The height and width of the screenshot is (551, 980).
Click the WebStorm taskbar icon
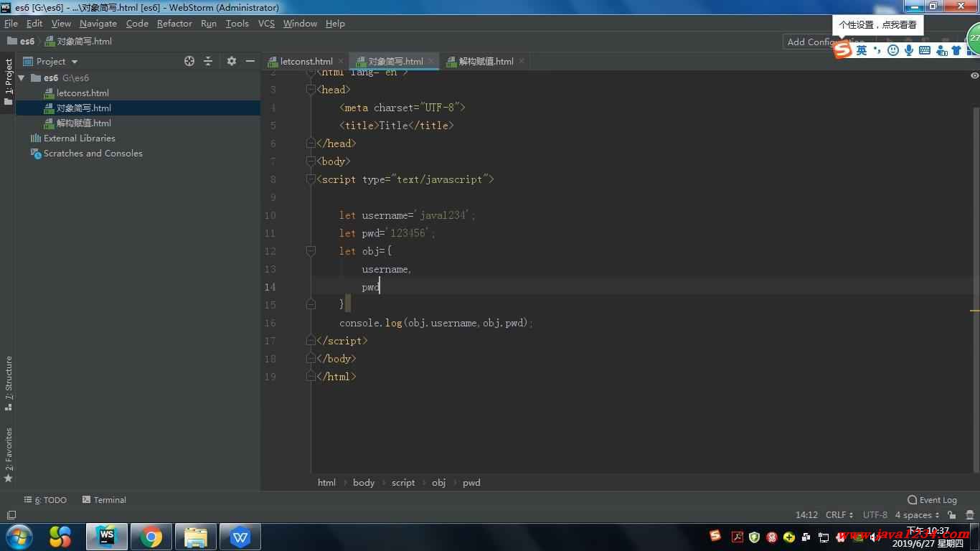[x=107, y=537]
